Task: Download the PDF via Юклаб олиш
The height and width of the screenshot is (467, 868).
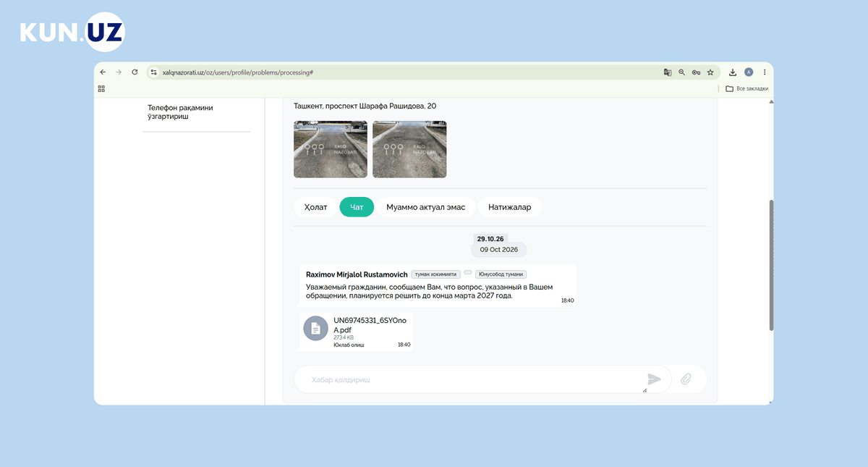Action: [x=349, y=345]
